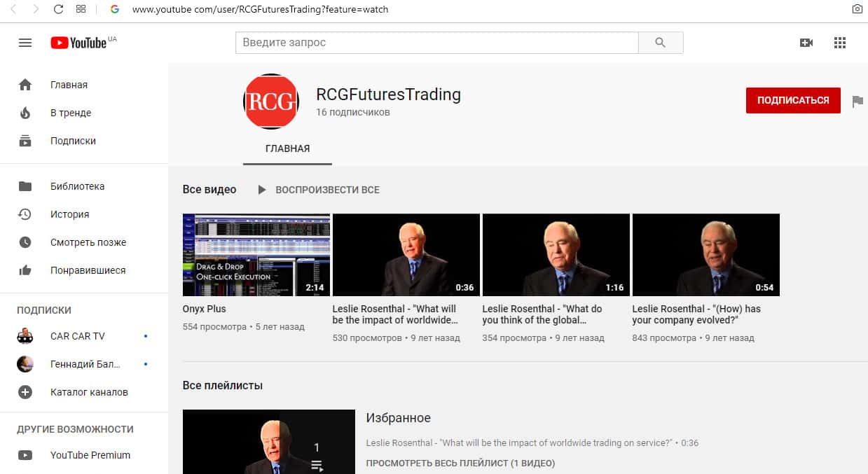This screenshot has width=868, height=474.
Task: Click the Подписки subscriptions icon
Action: (25, 141)
